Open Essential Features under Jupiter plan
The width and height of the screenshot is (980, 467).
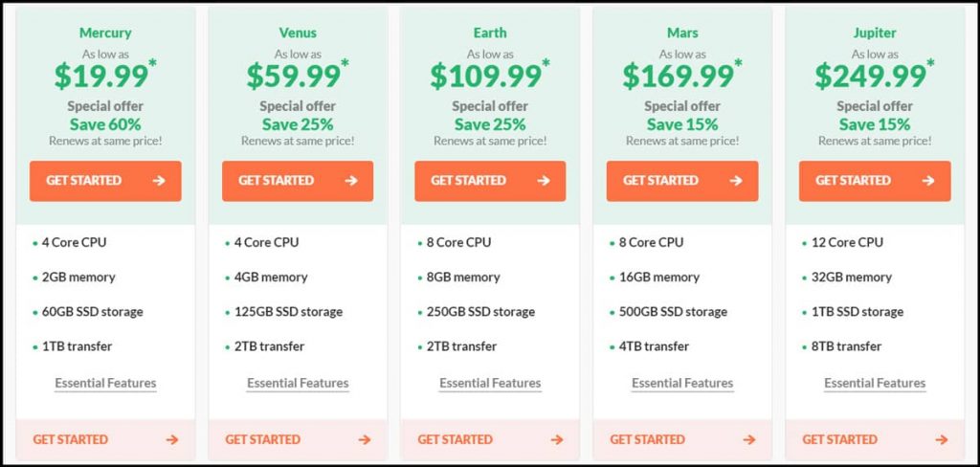point(875,384)
